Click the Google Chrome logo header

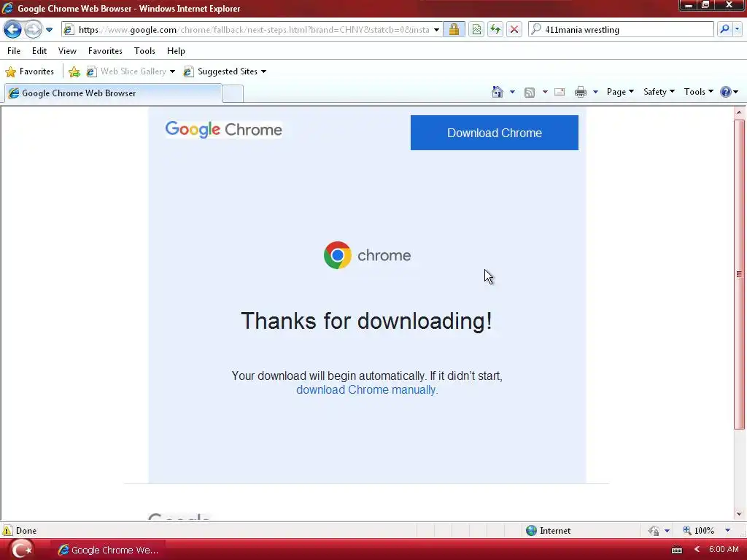[x=223, y=129]
